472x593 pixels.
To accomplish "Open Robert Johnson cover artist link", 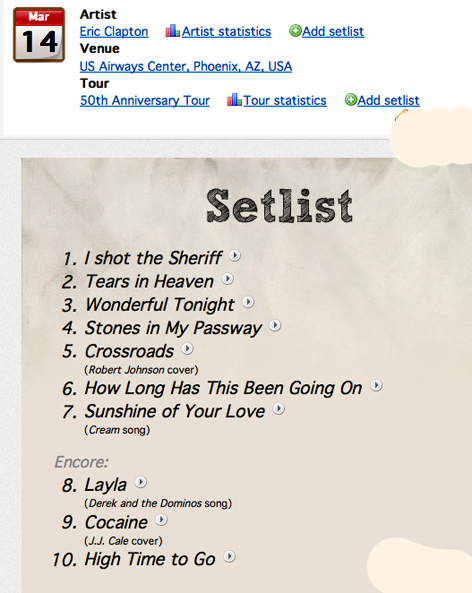I will pos(126,369).
